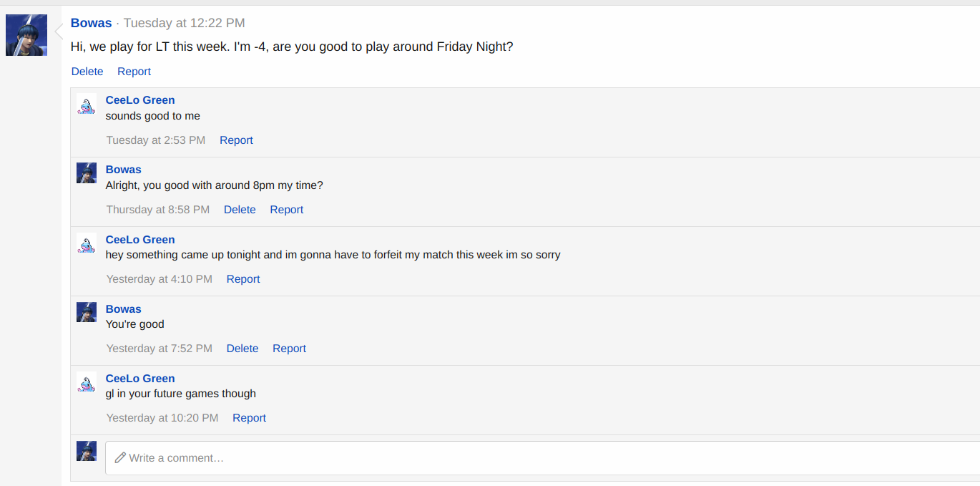Click Bowas's avatar next to the 8pm comment
The height and width of the screenshot is (486, 980).
tap(87, 173)
